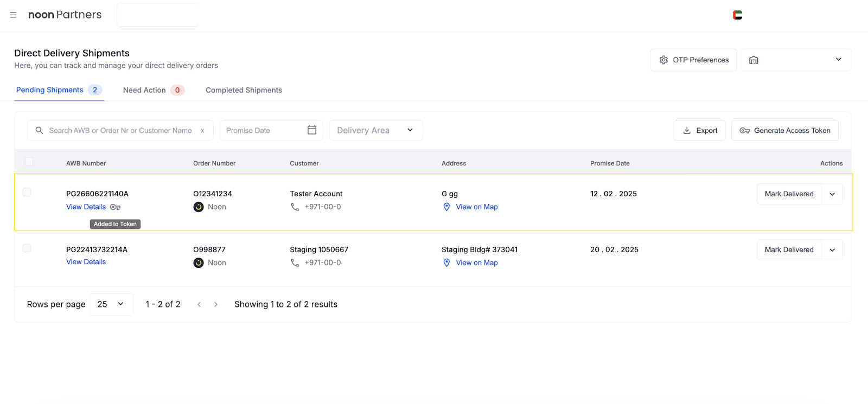Viewport: 868px width, 404px height.
Task: Click Order Number column header
Action: [214, 163]
